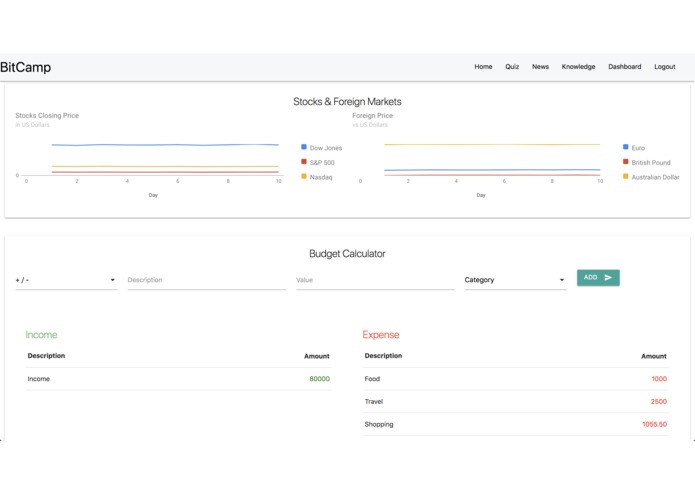Click the Income table Description header
Viewport: 695px width, 494px height.
point(46,356)
